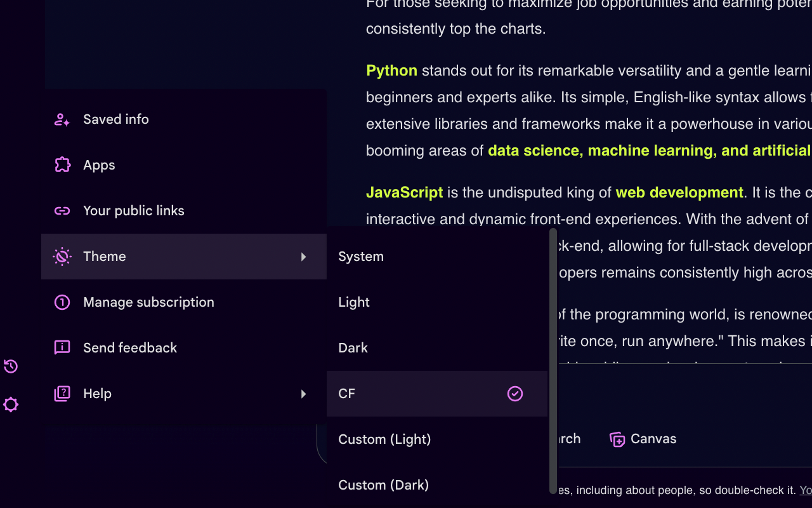
Task: Click the Canvas icon
Action: click(617, 439)
